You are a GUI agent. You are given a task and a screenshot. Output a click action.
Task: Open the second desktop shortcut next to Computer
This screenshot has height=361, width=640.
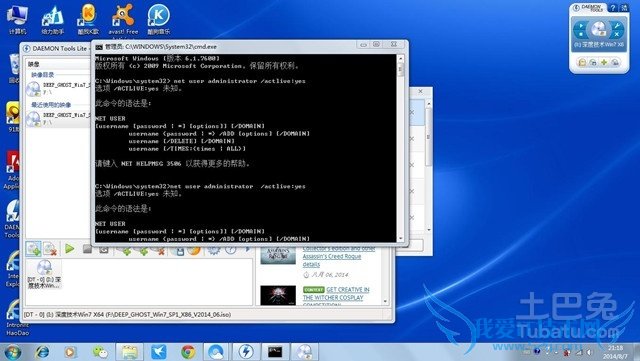53,19
